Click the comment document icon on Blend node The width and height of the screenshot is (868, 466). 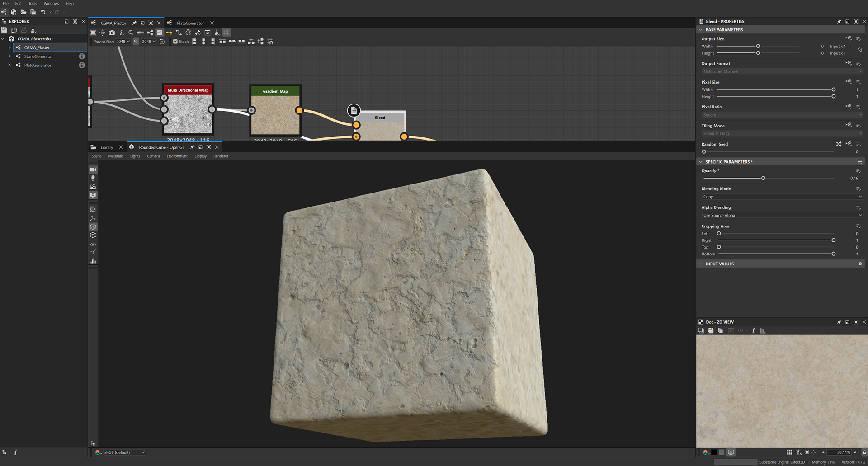[x=354, y=110]
